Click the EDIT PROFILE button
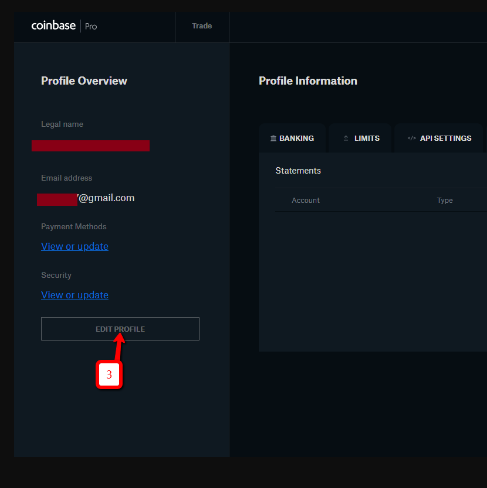This screenshot has width=487, height=488. [120, 329]
